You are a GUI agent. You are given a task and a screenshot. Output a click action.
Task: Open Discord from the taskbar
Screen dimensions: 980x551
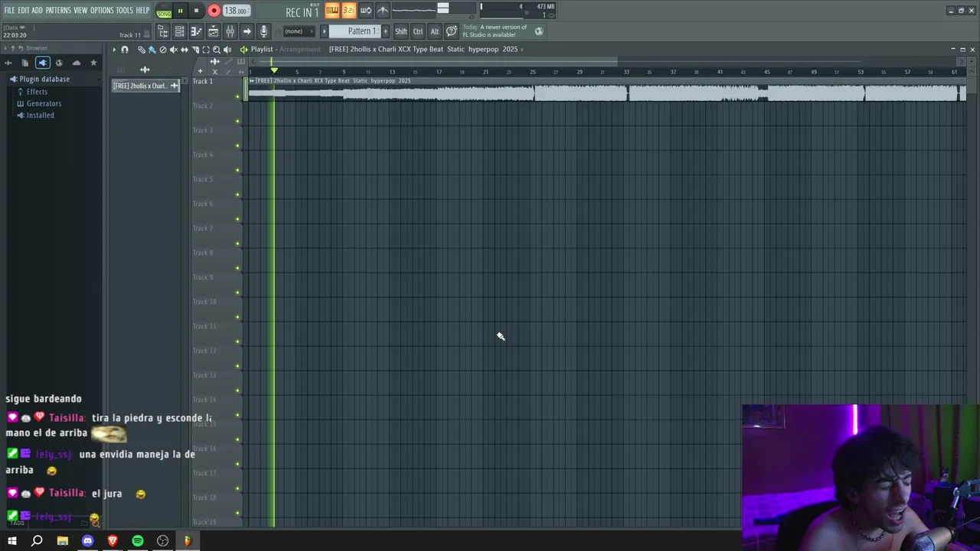pyautogui.click(x=87, y=541)
